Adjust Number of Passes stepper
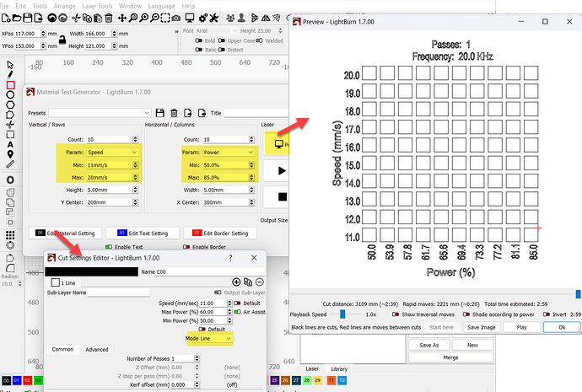The height and width of the screenshot is (392, 582). [197, 358]
